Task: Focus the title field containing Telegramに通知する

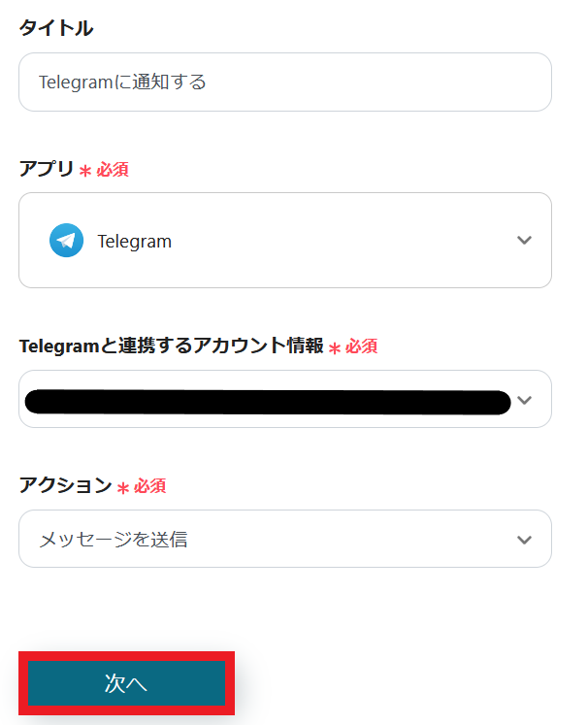Action: 284,82
